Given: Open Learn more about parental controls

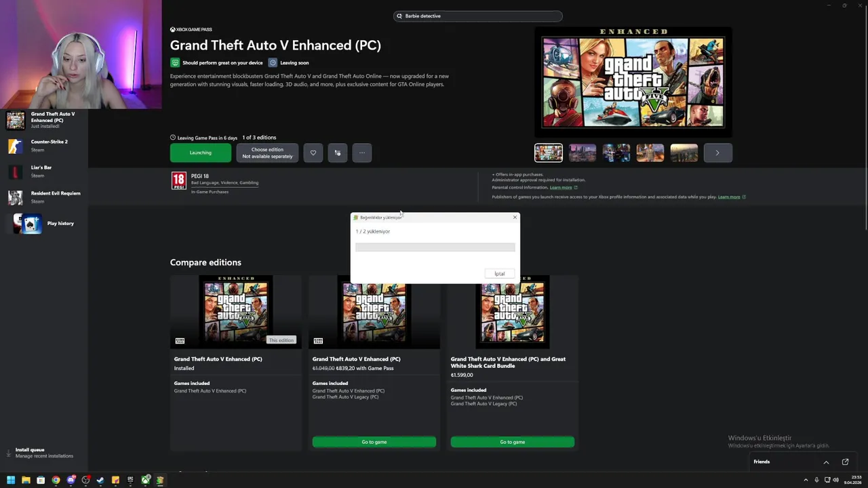Looking at the screenshot, I should tap(560, 187).
